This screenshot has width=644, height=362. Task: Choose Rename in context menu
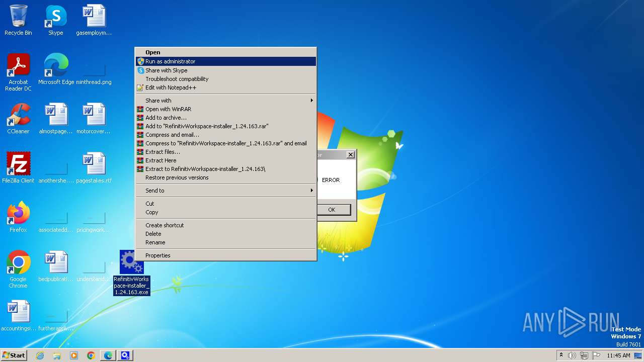(226, 242)
